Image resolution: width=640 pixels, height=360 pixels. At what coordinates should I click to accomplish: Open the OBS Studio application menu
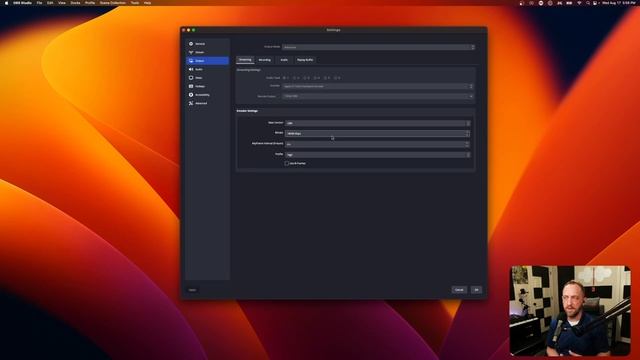click(x=22, y=3)
